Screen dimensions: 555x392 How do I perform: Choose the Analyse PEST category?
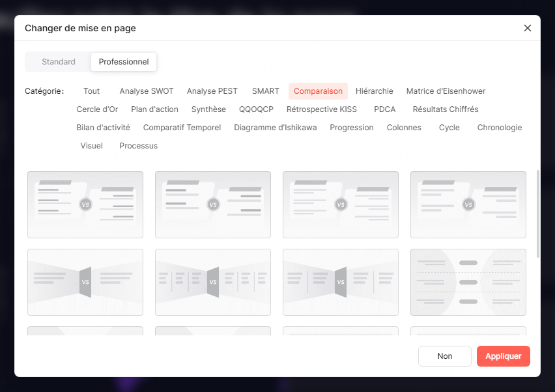pos(212,91)
